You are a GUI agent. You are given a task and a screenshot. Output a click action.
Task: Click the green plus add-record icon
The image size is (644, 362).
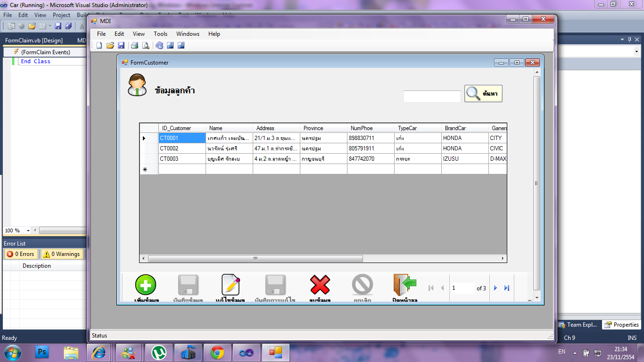146,285
